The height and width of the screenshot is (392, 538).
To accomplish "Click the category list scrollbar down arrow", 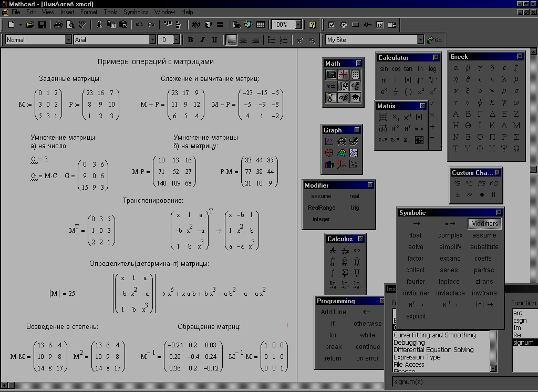I will tap(493, 369).
